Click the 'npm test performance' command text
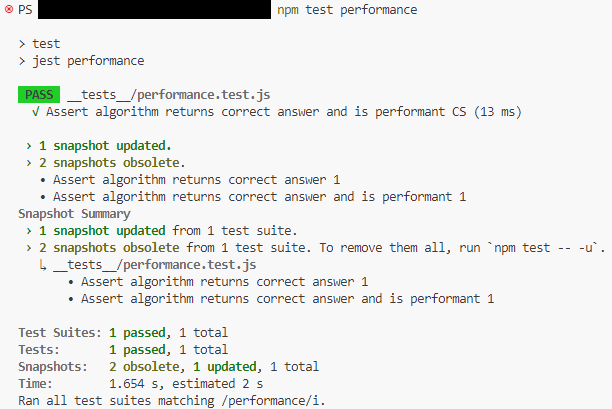Viewport: 612px width, 409px height. point(347,10)
